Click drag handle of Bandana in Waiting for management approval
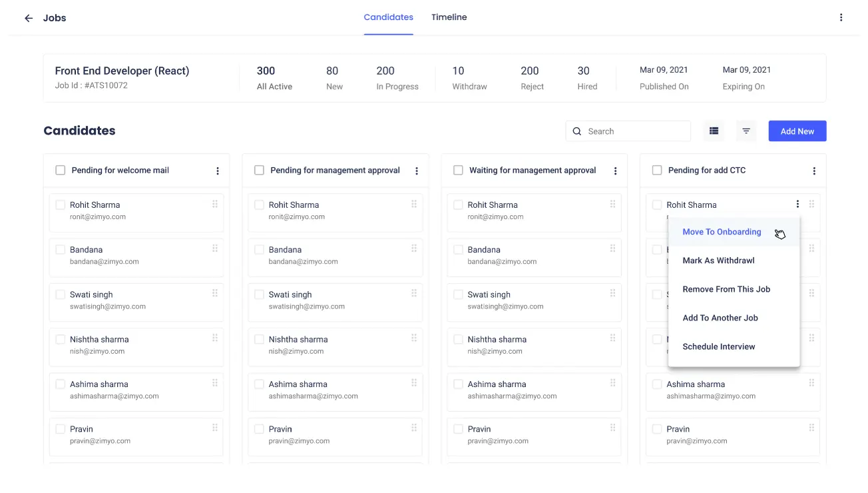868x493 pixels. pos(612,248)
